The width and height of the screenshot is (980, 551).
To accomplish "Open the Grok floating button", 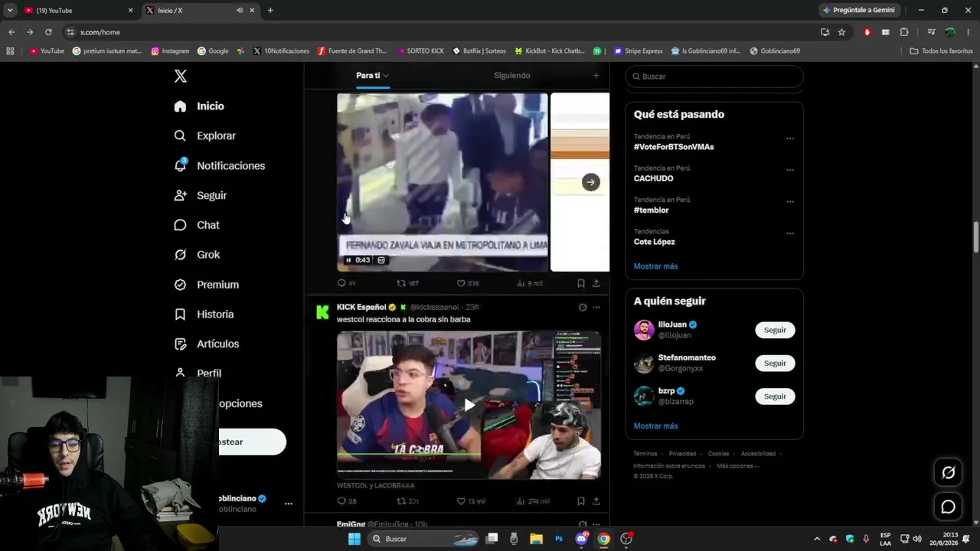I will (948, 472).
